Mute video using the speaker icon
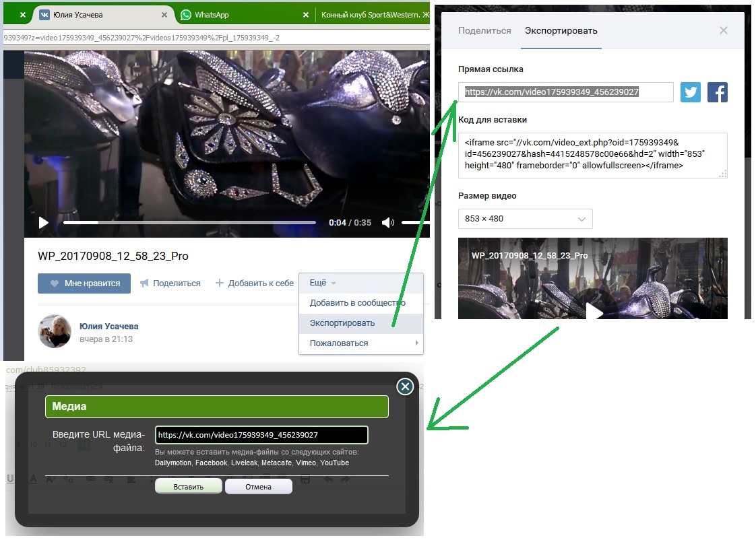Screen dimensions: 756x540 [387, 223]
